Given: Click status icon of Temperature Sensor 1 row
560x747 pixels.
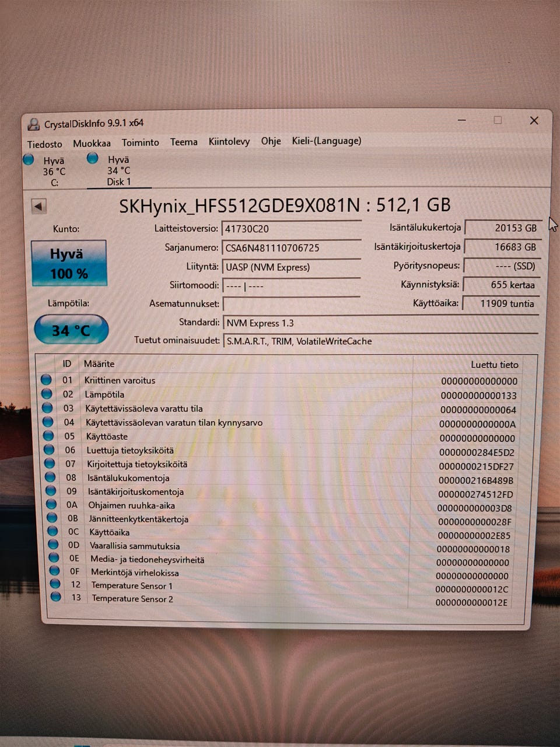Looking at the screenshot, I should [x=55, y=585].
